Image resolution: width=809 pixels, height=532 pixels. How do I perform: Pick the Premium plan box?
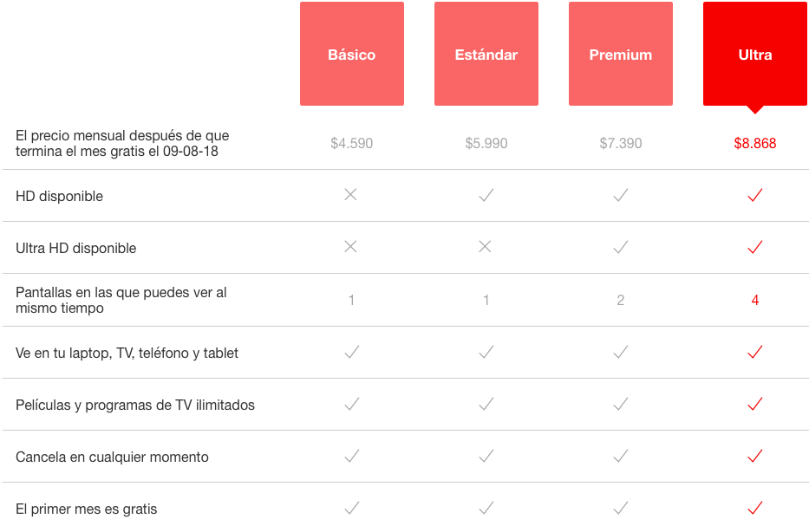620,54
